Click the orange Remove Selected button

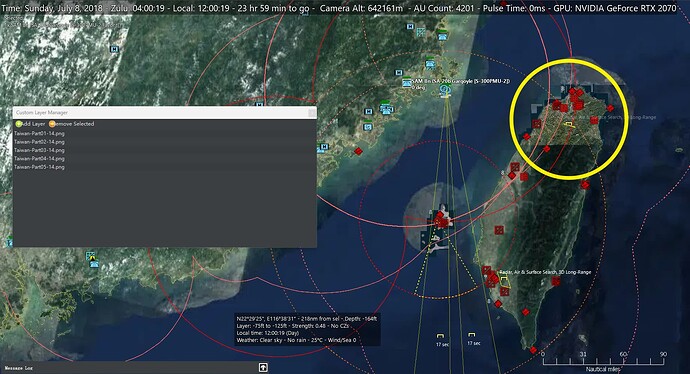[x=72, y=124]
